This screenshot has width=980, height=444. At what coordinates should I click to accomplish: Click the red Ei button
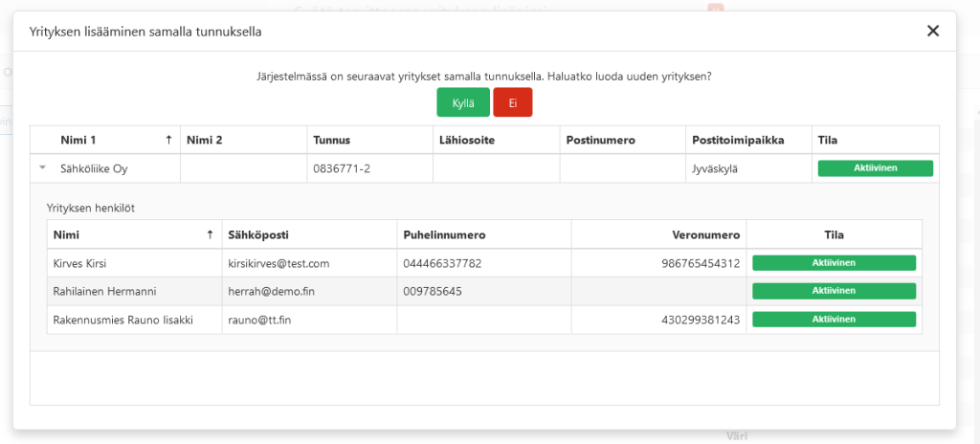pyautogui.click(x=512, y=102)
